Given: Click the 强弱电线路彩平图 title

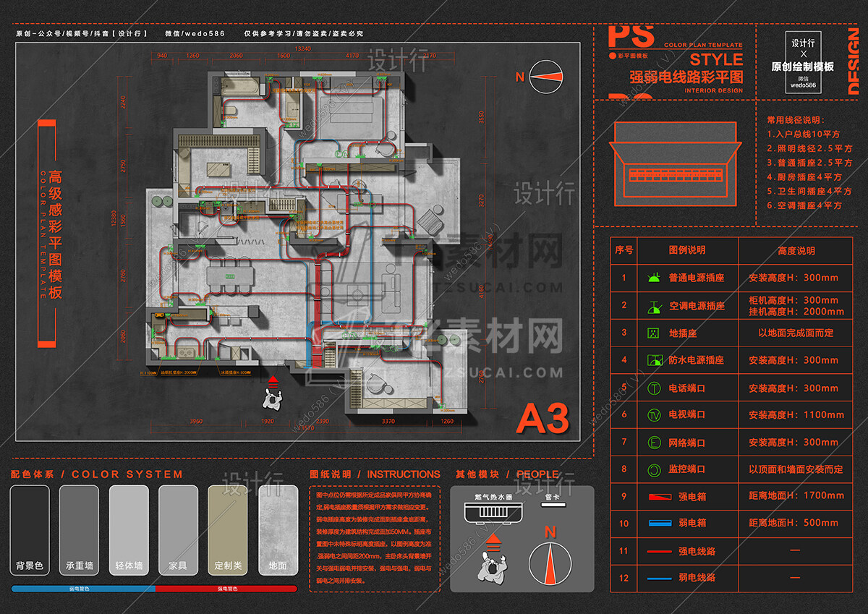Looking at the screenshot, I should point(686,77).
